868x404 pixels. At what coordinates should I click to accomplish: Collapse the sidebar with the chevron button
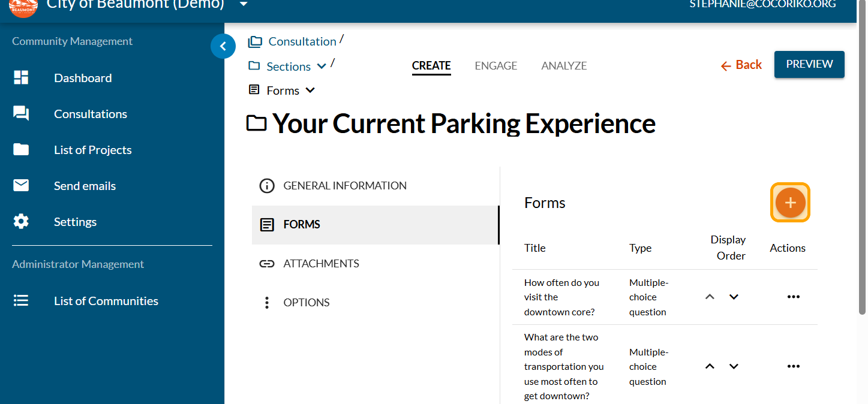[x=223, y=46]
